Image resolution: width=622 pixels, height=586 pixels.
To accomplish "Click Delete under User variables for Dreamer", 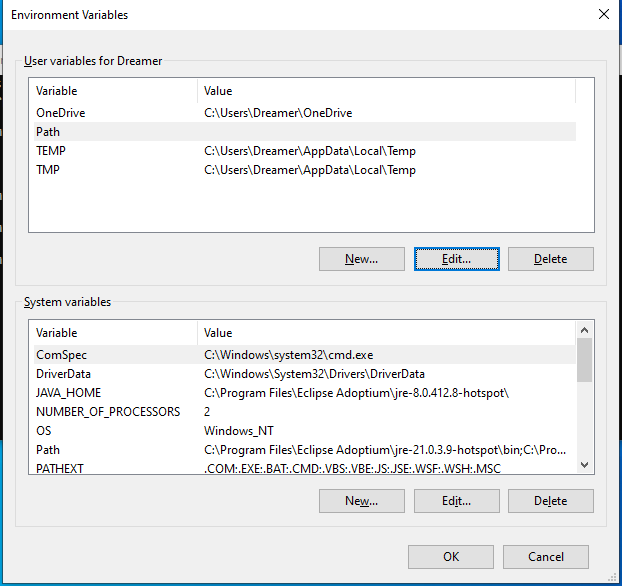I will (x=551, y=259).
